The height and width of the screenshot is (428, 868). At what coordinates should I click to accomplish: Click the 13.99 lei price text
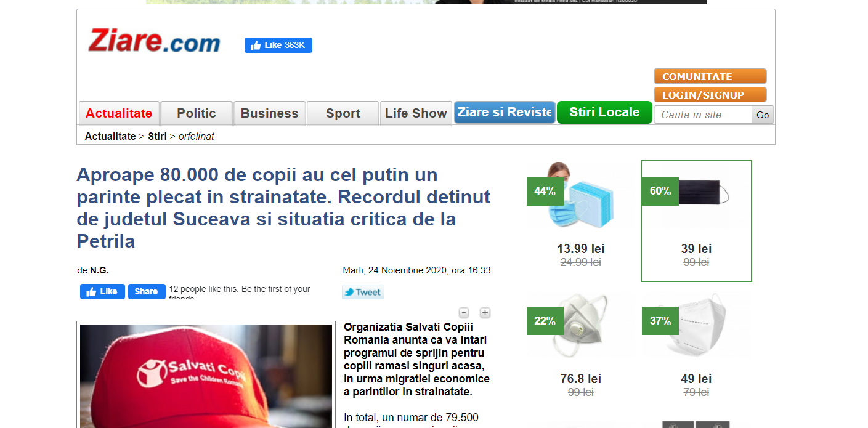(x=581, y=249)
